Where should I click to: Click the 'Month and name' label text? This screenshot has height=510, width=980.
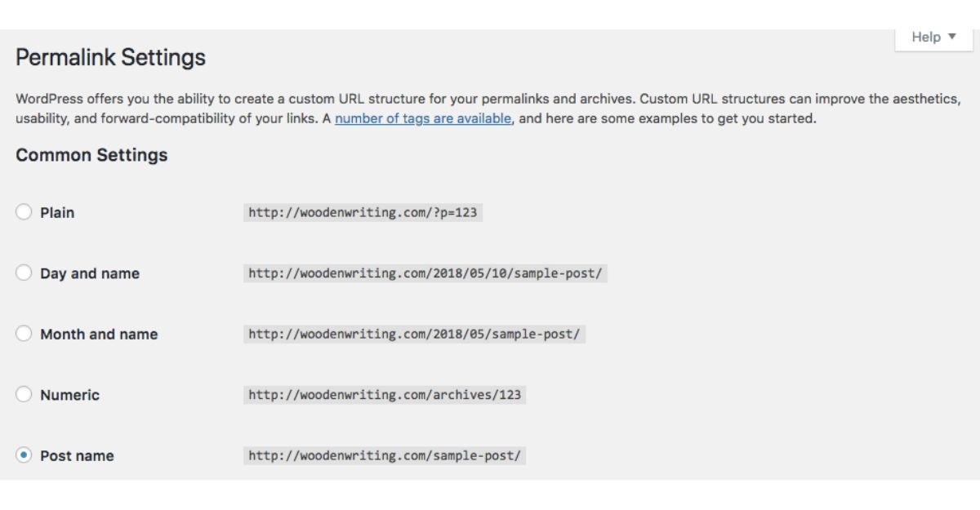pos(99,334)
